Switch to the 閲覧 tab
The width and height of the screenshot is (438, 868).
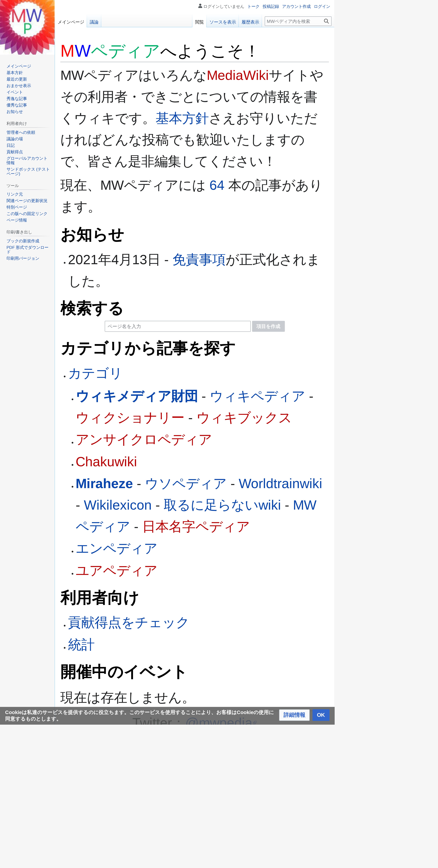(x=199, y=22)
